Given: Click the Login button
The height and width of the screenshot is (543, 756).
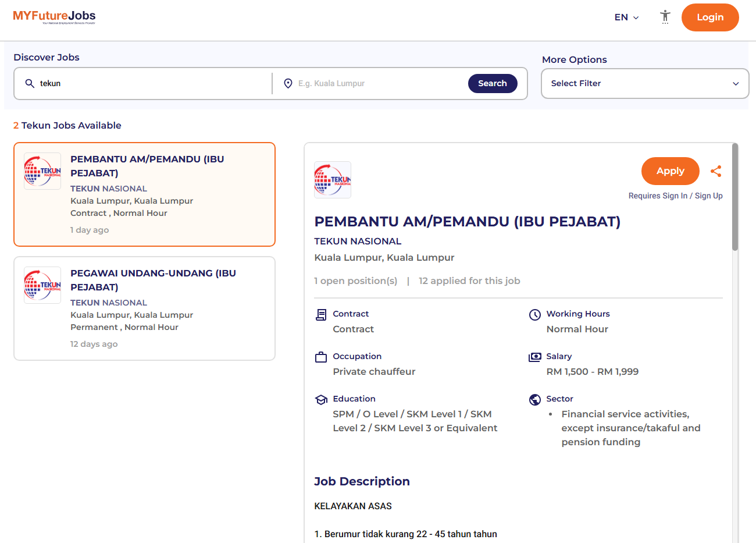Looking at the screenshot, I should click(710, 17).
